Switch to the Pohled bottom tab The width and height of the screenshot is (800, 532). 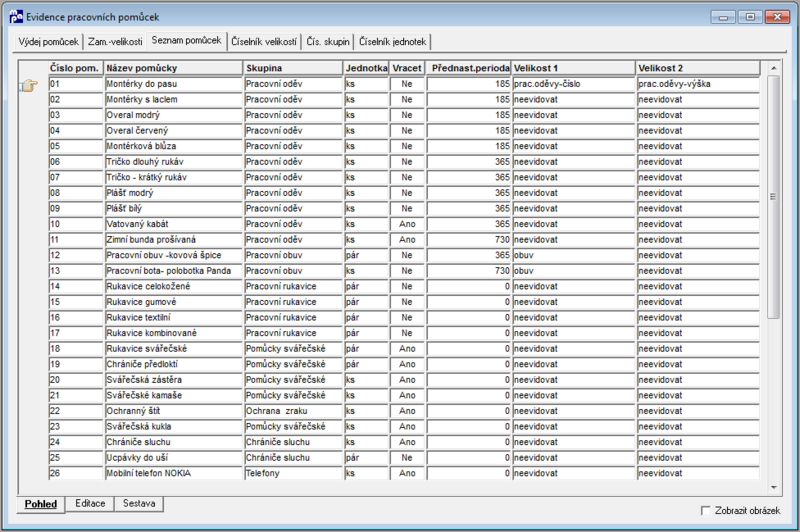(41, 504)
